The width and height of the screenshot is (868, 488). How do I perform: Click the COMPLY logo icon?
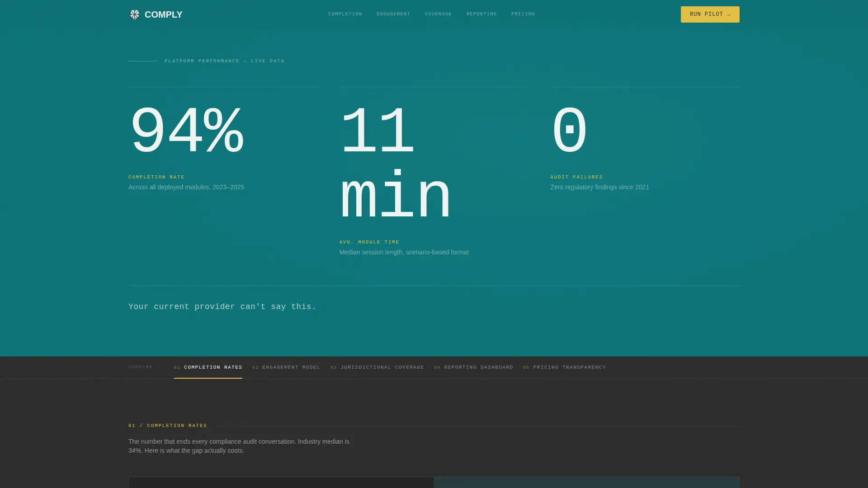point(135,14)
